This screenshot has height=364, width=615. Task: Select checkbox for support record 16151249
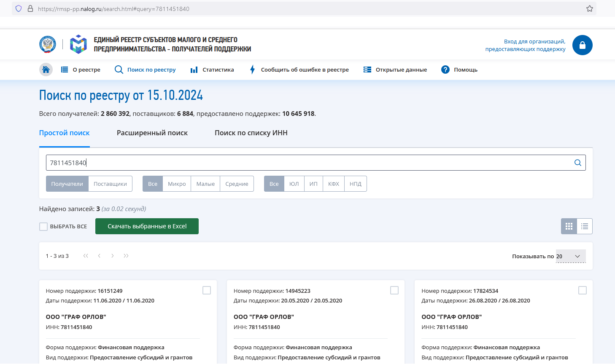207,290
